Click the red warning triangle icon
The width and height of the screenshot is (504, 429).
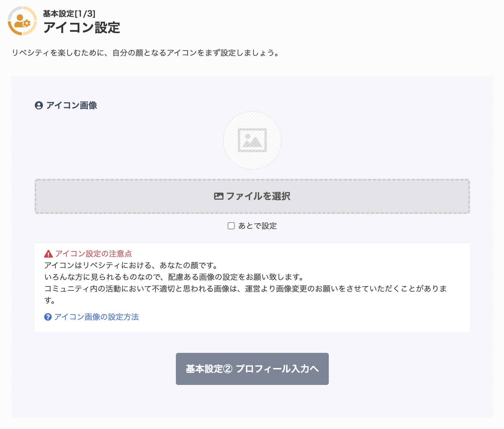click(48, 254)
